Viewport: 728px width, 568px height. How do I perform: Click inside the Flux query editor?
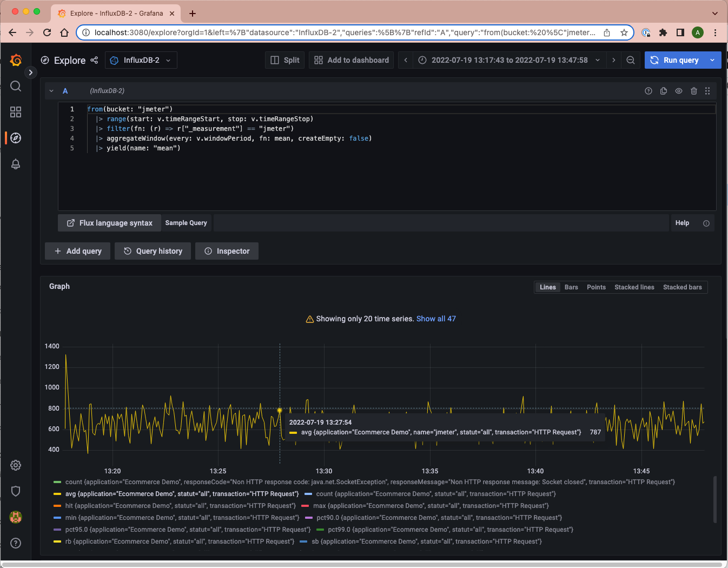coord(387,157)
